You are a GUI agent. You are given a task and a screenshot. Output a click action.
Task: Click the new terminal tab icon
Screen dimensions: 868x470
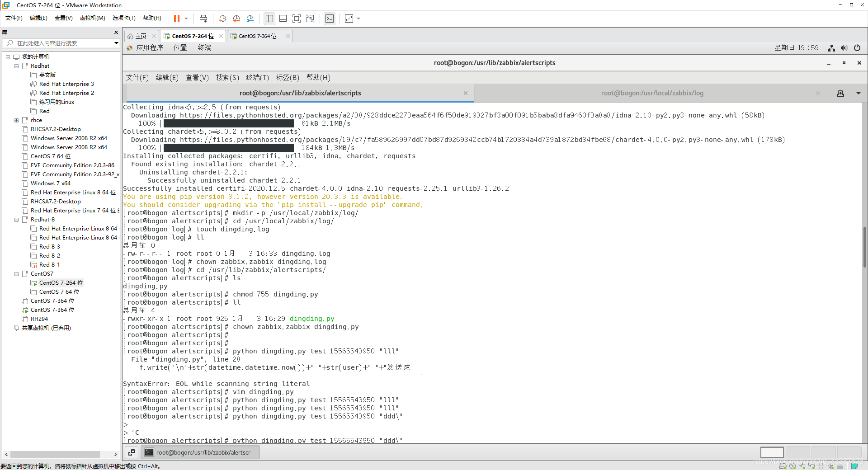coord(840,94)
